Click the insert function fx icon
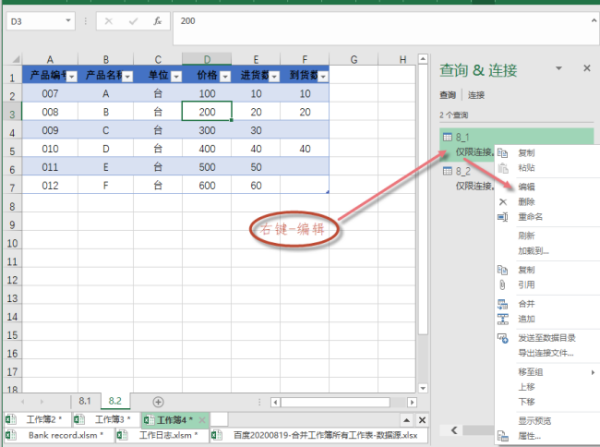This screenshot has width=600, height=447. [159, 21]
